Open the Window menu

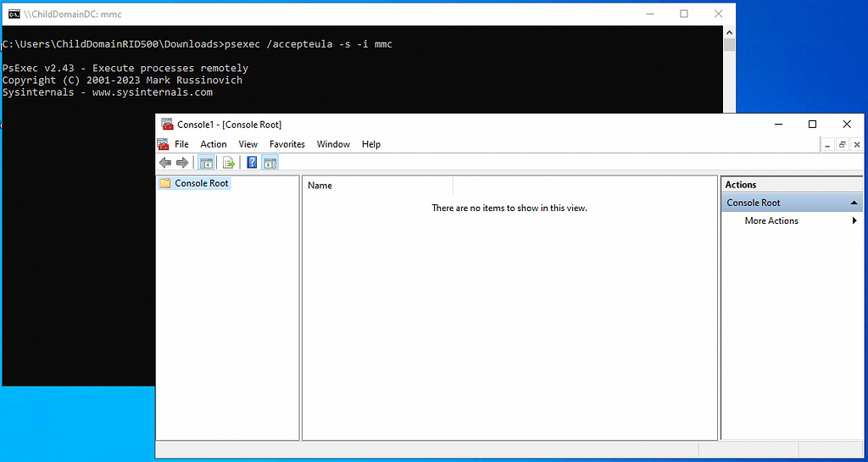click(333, 144)
